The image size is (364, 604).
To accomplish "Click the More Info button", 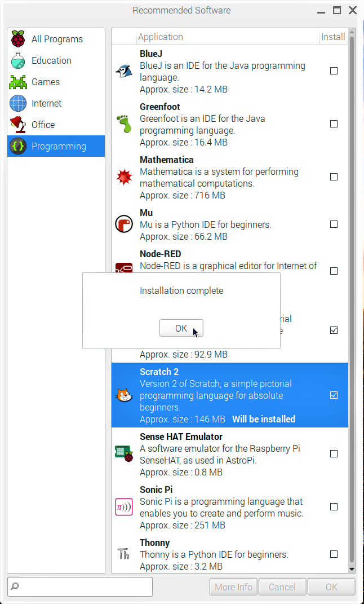I will (x=234, y=587).
